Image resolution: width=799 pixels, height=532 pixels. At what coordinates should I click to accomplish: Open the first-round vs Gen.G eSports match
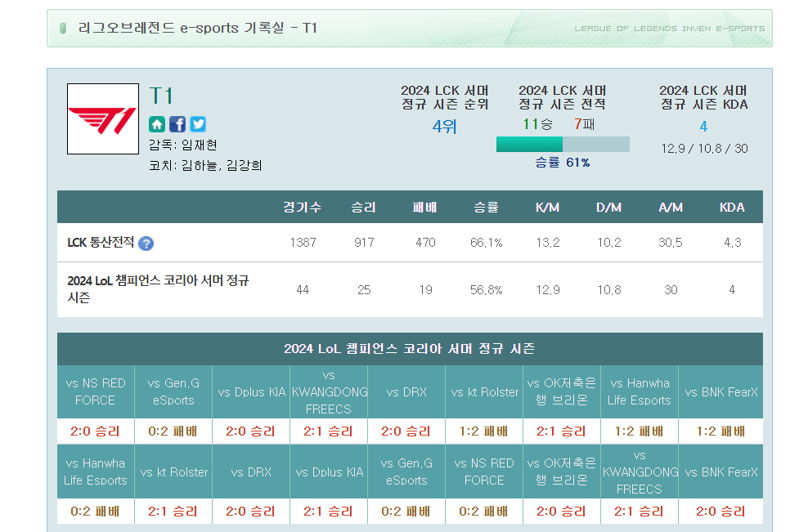pyautogui.click(x=173, y=392)
